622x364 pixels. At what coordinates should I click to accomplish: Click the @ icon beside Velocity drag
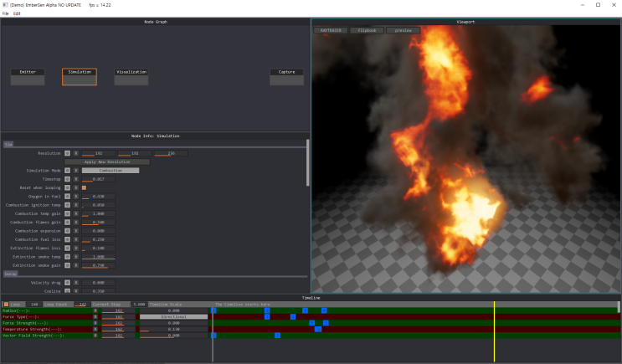tap(68, 283)
